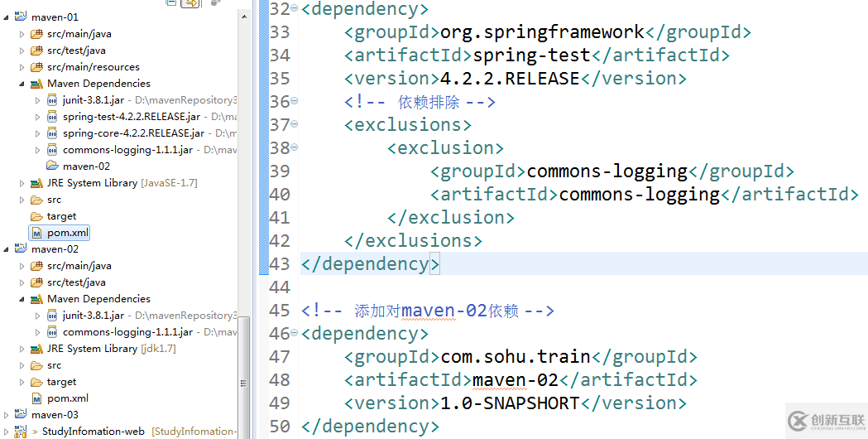Expand target folder under maven-02 project

22,382
